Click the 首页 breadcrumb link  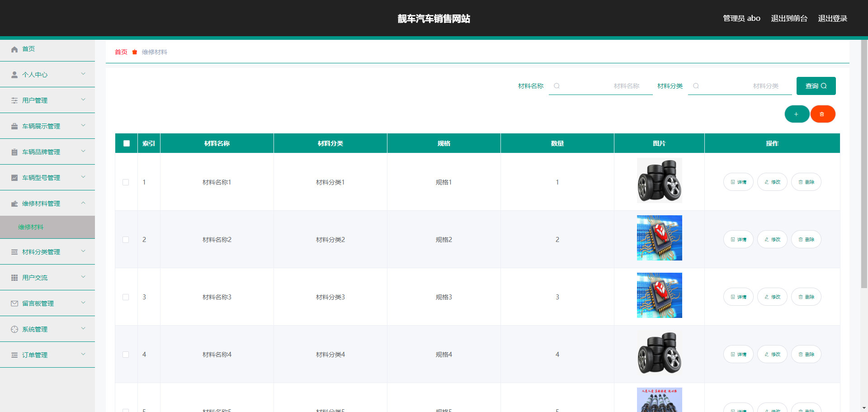coord(121,52)
